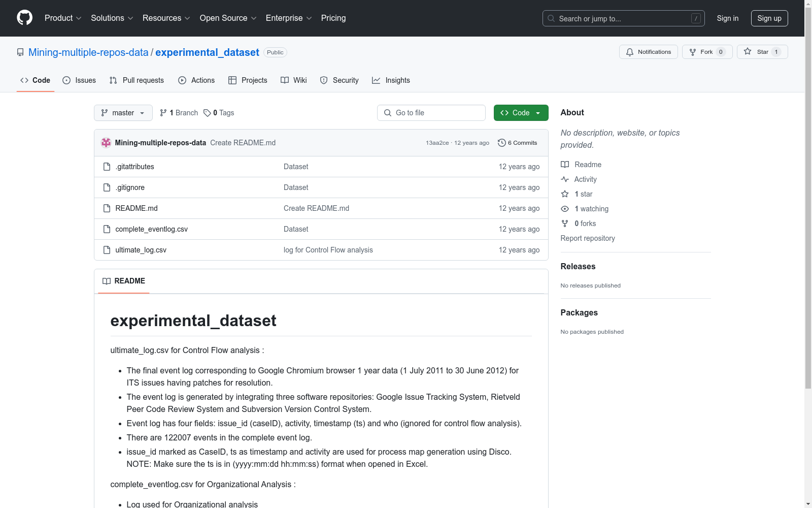The image size is (812, 508).
Task: Click the Go to file input
Action: pos(431,113)
